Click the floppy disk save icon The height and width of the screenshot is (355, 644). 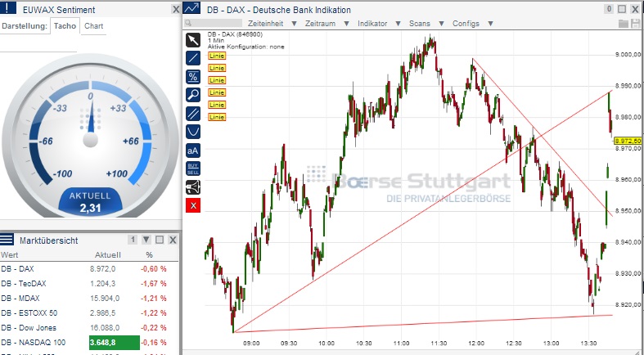(634, 24)
